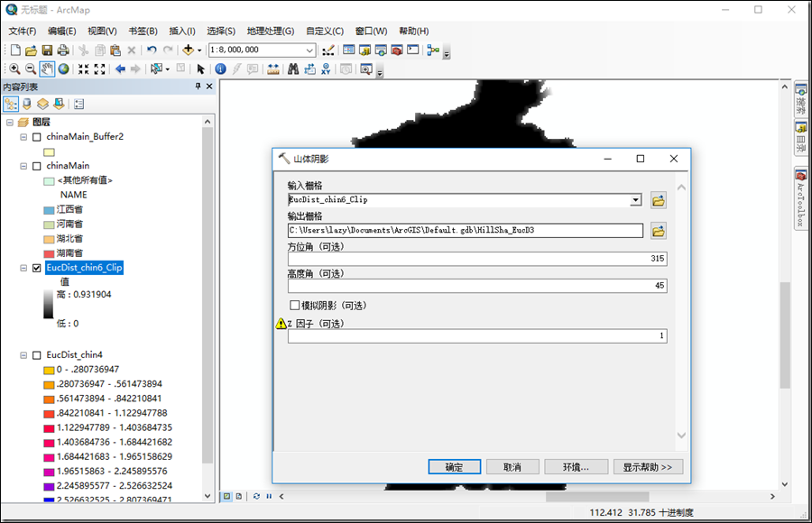
Task: Check the chinaMain layer checkbox
Action: point(35,164)
